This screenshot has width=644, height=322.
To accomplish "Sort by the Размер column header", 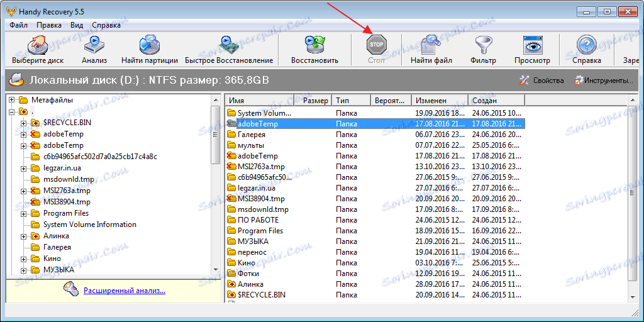I will click(313, 100).
